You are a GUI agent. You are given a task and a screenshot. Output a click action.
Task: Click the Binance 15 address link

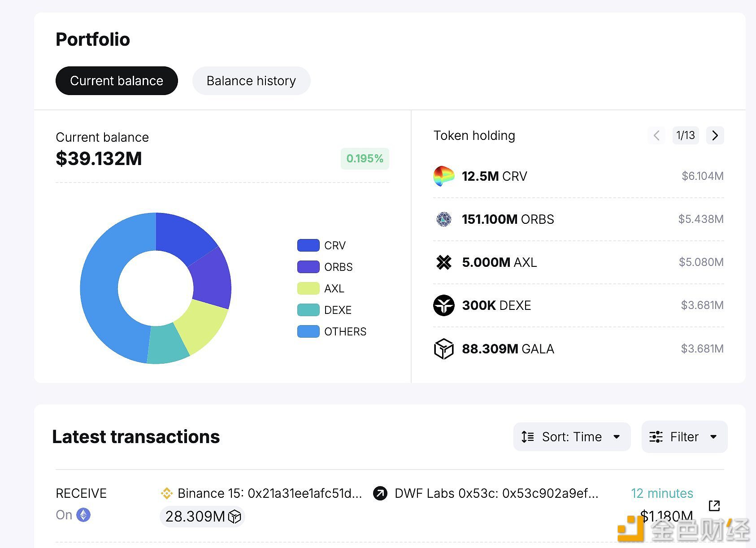point(269,493)
